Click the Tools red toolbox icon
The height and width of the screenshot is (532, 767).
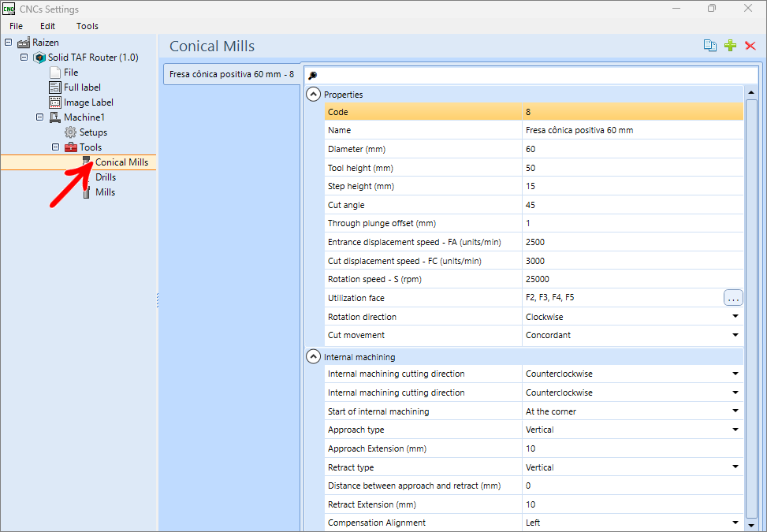tap(71, 147)
